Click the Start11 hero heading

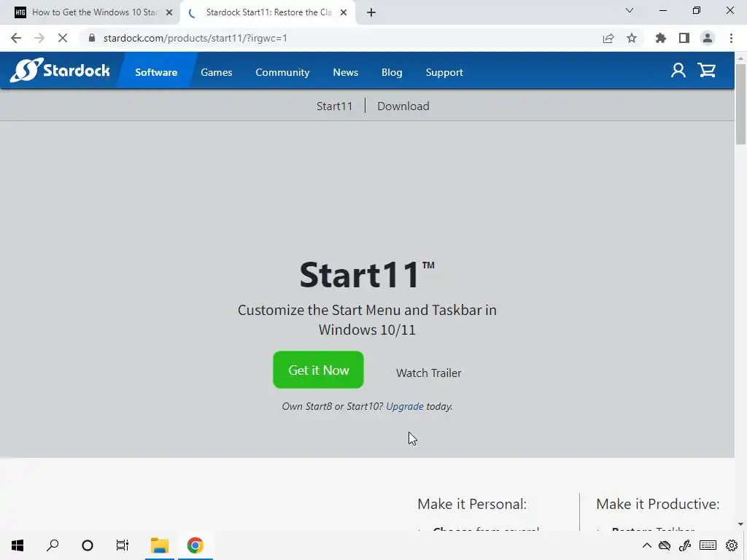pyautogui.click(x=367, y=275)
